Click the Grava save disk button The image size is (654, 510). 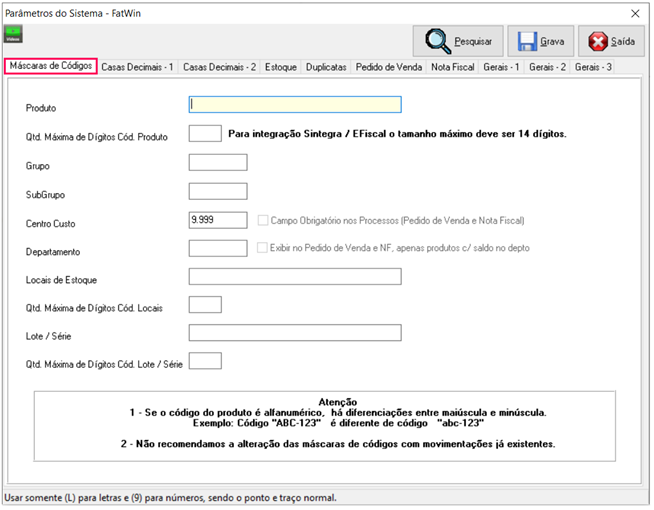pos(540,41)
